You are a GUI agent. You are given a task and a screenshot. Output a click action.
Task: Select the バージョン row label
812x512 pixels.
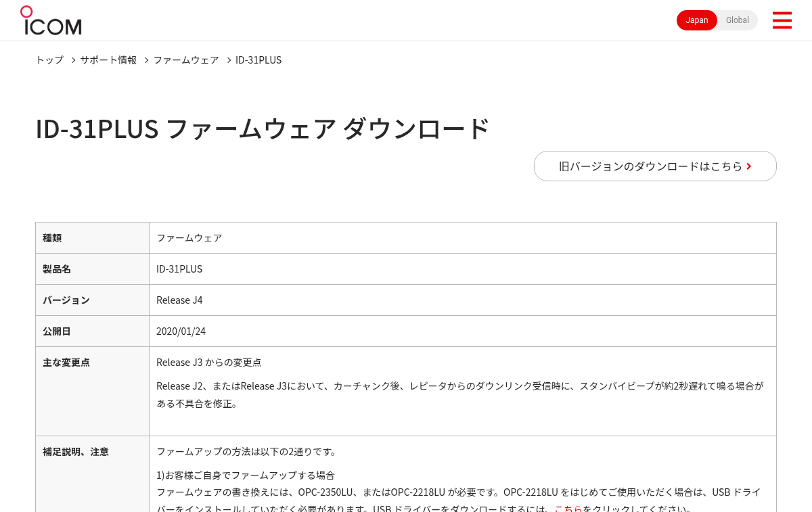[66, 300]
